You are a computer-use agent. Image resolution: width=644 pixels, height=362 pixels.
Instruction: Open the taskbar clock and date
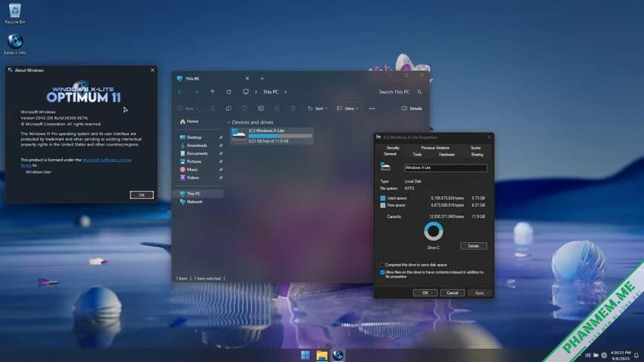(621, 355)
